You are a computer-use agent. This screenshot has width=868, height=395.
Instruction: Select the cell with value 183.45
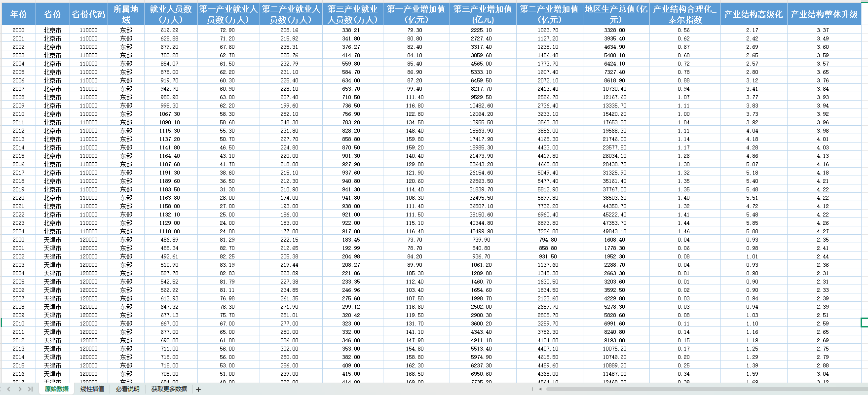pyautogui.click(x=352, y=240)
